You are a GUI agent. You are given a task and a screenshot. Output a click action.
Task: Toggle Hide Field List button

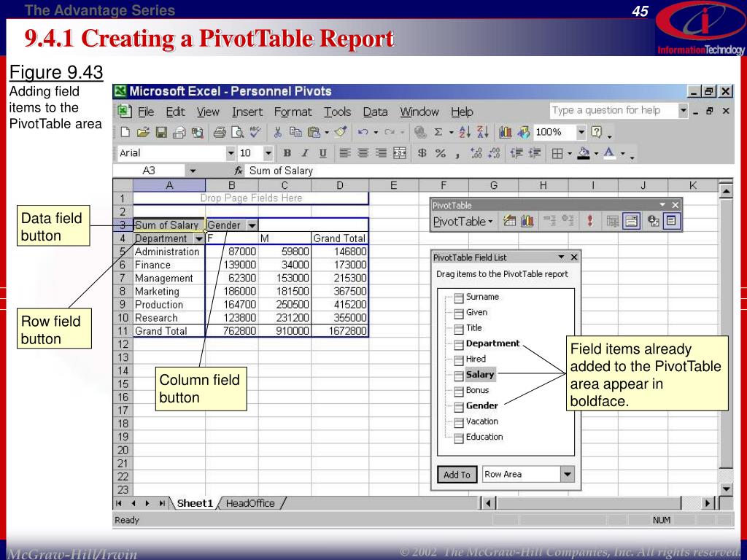(671, 221)
